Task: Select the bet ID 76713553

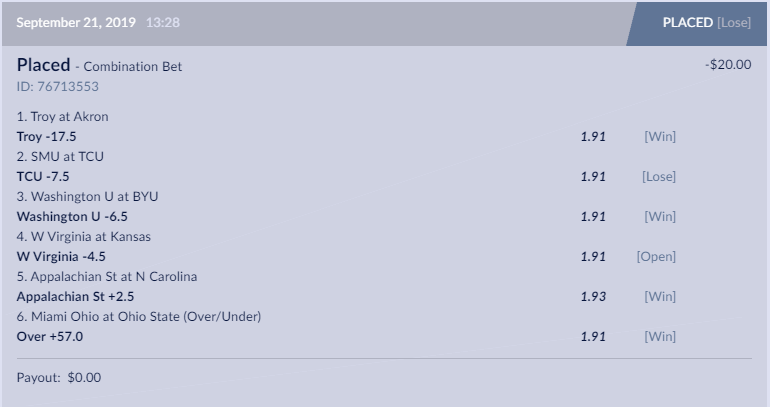Action: pyautogui.click(x=58, y=86)
